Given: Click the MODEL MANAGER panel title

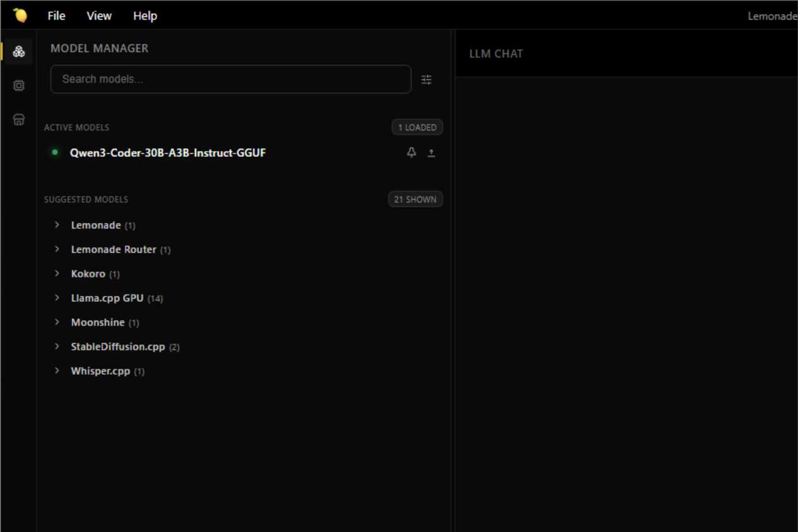Looking at the screenshot, I should (100, 49).
